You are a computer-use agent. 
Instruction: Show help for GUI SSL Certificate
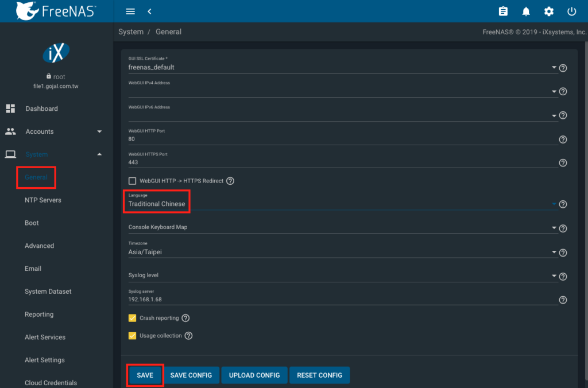(x=563, y=68)
